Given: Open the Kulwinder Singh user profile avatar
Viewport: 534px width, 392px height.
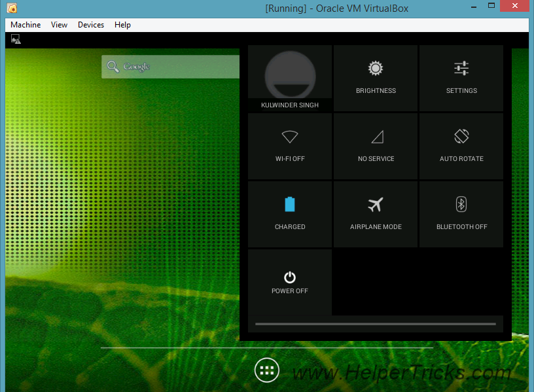Looking at the screenshot, I should (290, 75).
